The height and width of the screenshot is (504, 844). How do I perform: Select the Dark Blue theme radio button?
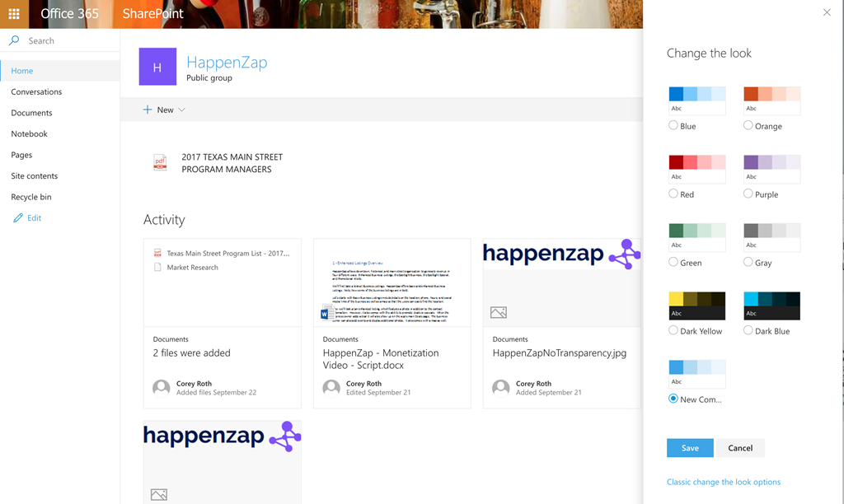pyautogui.click(x=748, y=330)
